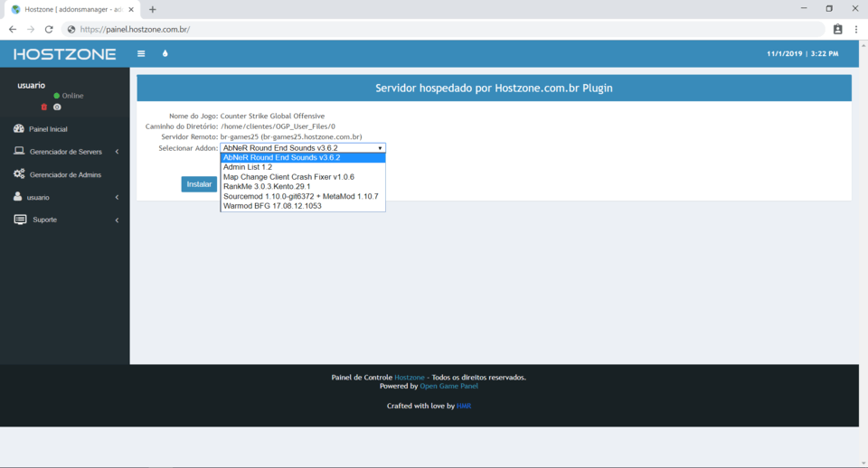Click the page scrollbar up arrow
This screenshot has height=468, width=868.
tap(863, 44)
